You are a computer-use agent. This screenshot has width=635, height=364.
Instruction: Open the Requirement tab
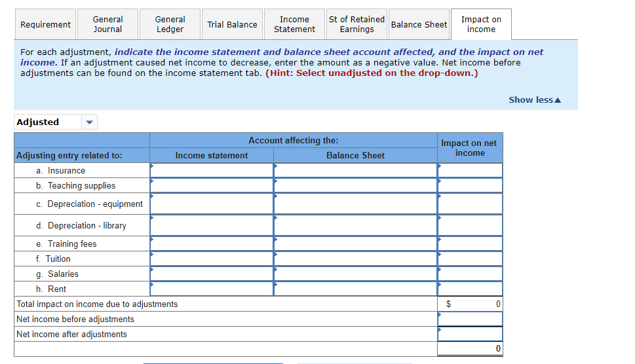coord(45,24)
